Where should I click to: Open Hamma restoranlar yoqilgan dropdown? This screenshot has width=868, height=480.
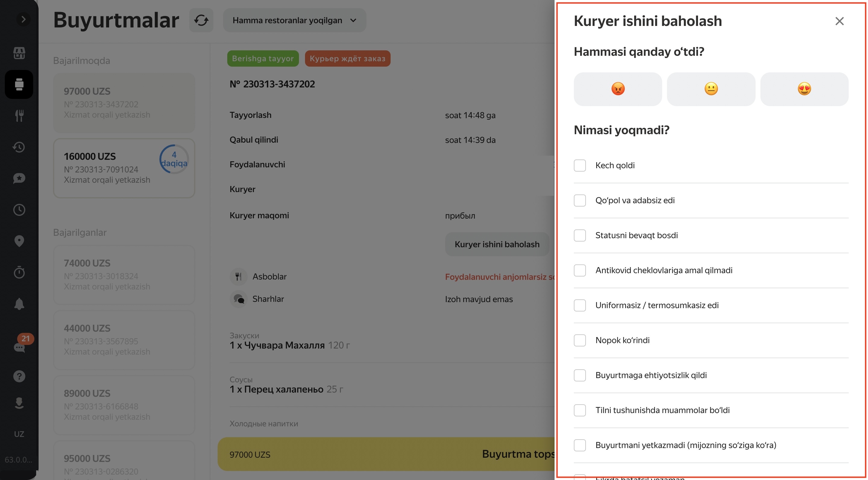point(294,20)
